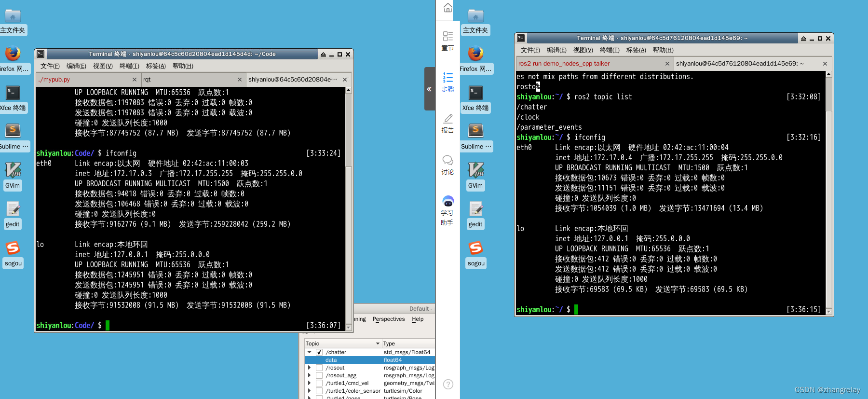Click right terminal scrollbar down arrow

[829, 312]
